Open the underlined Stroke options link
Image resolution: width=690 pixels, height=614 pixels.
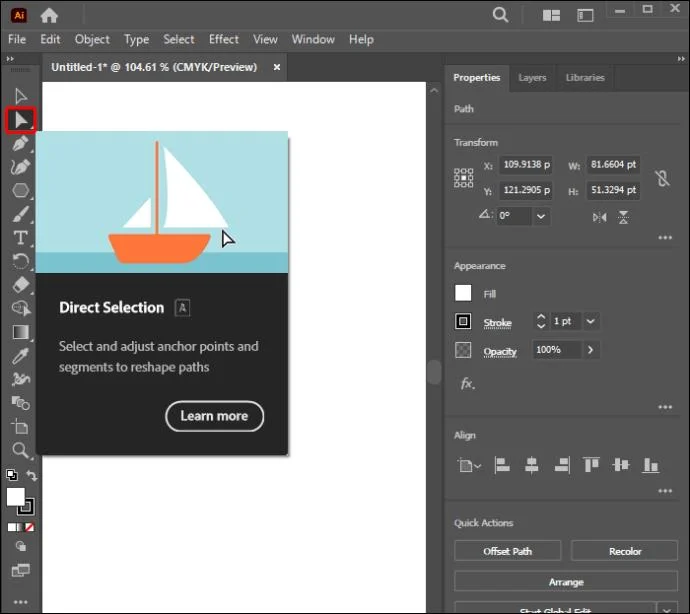click(x=497, y=323)
